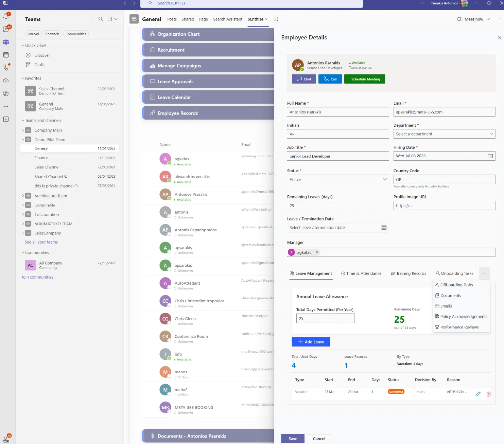Click the new message compose icon
504x444 pixels.
[110, 19]
